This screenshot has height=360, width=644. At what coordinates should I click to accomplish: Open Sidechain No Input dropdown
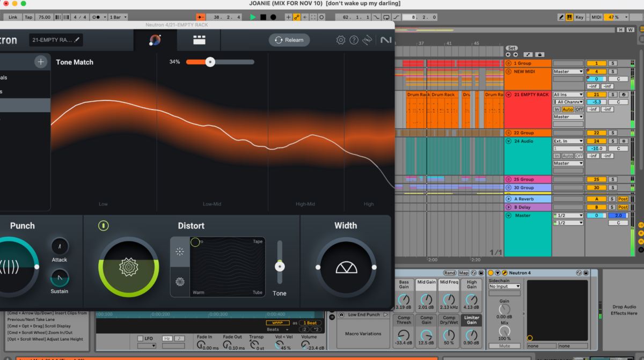click(504, 286)
